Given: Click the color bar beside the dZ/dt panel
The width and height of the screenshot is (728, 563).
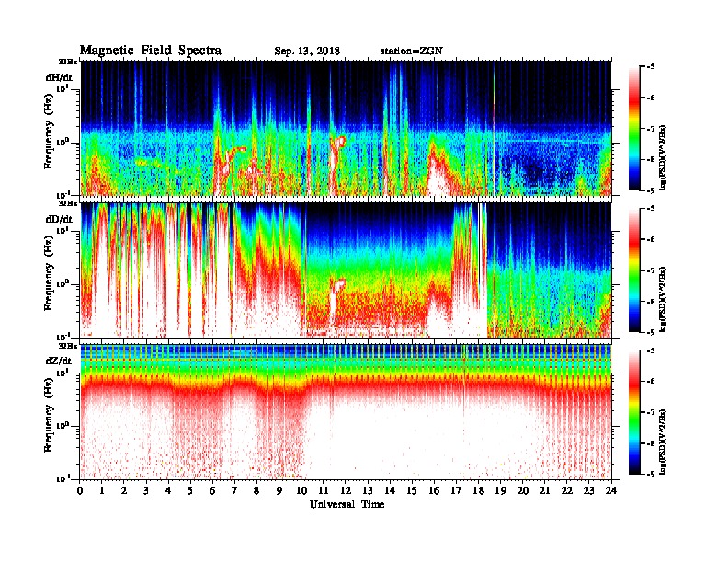Looking at the screenshot, I should (x=634, y=412).
